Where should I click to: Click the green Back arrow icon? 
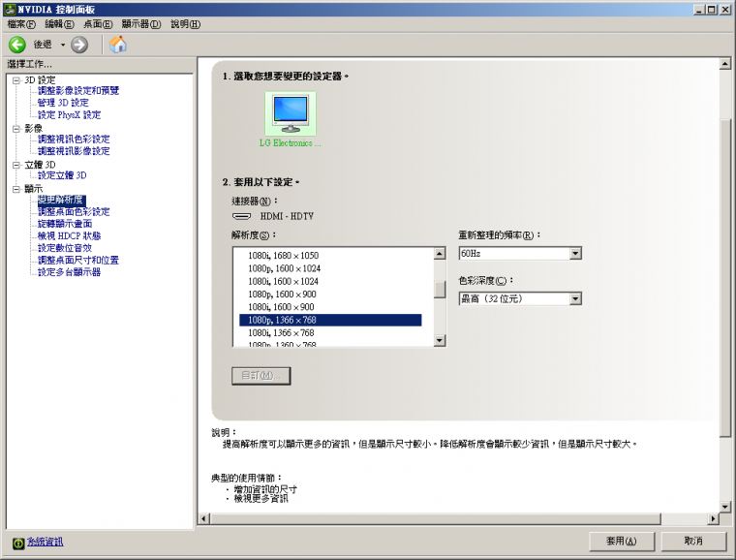(17, 46)
